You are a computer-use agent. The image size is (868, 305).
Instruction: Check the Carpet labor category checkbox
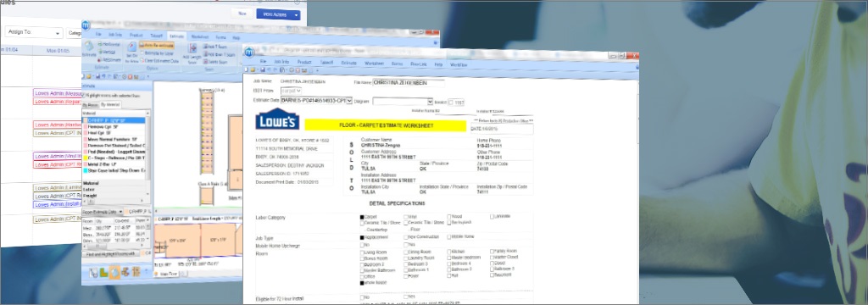coord(363,217)
